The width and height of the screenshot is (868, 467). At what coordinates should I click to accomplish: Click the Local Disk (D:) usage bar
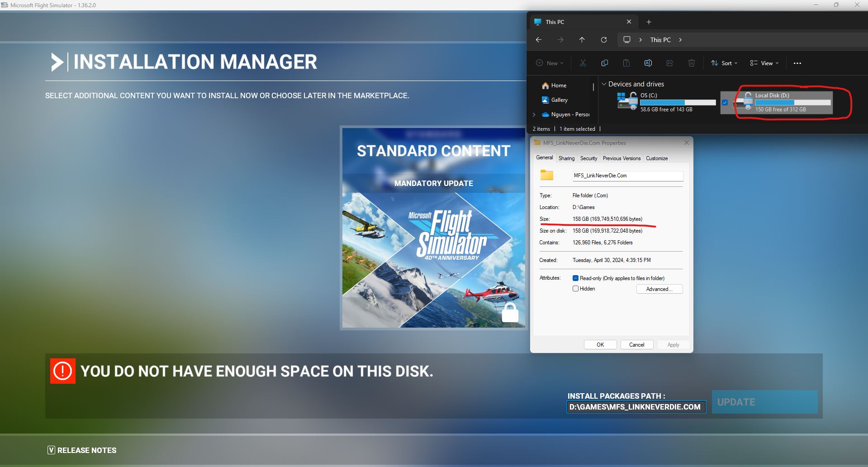(x=792, y=102)
